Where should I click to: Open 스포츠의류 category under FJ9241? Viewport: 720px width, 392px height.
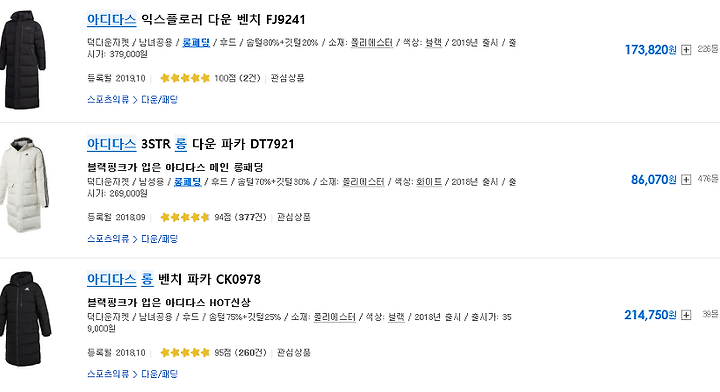coord(108,100)
